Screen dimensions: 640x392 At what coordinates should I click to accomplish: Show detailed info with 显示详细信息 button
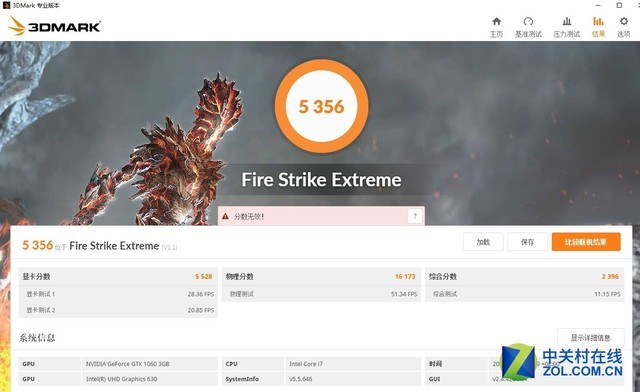591,338
